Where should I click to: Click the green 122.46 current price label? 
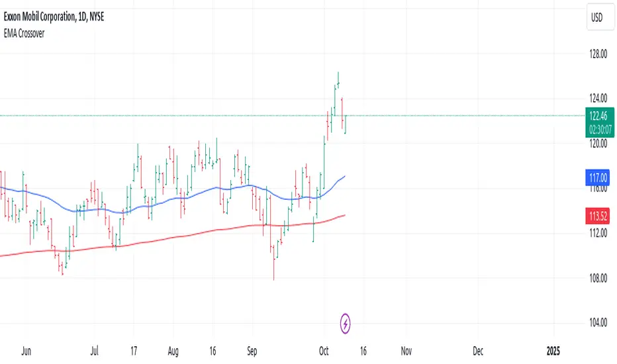click(598, 116)
